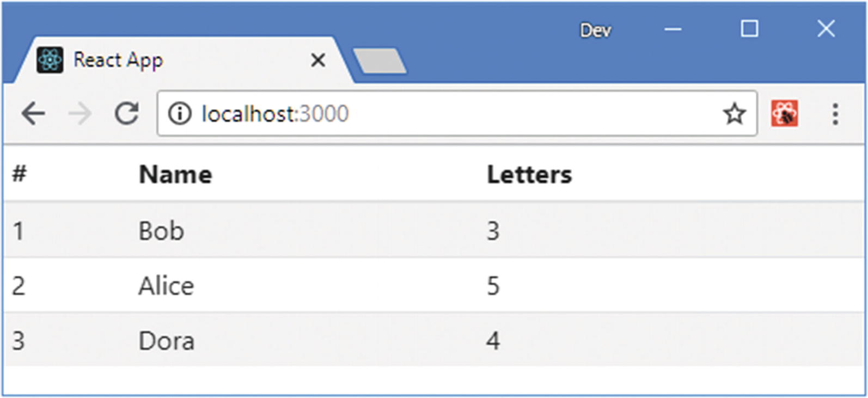The image size is (868, 398).
Task: Click the Dev profile button
Action: click(595, 30)
